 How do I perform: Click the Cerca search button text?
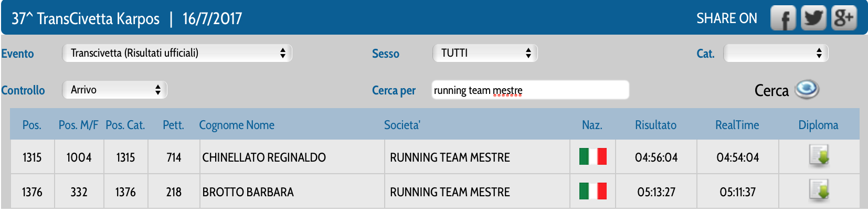771,91
